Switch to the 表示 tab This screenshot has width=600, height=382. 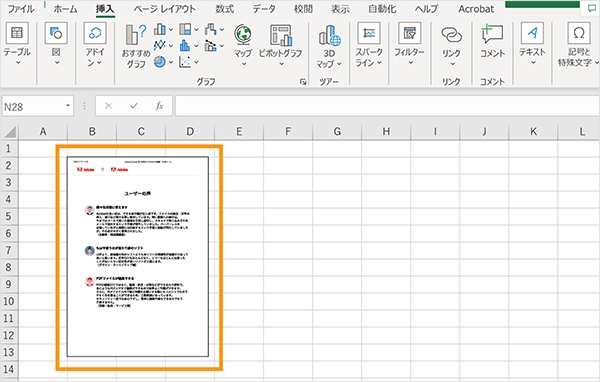click(x=340, y=8)
